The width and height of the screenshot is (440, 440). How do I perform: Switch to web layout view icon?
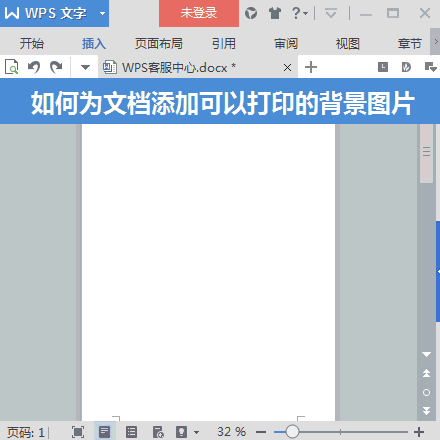coord(158,432)
